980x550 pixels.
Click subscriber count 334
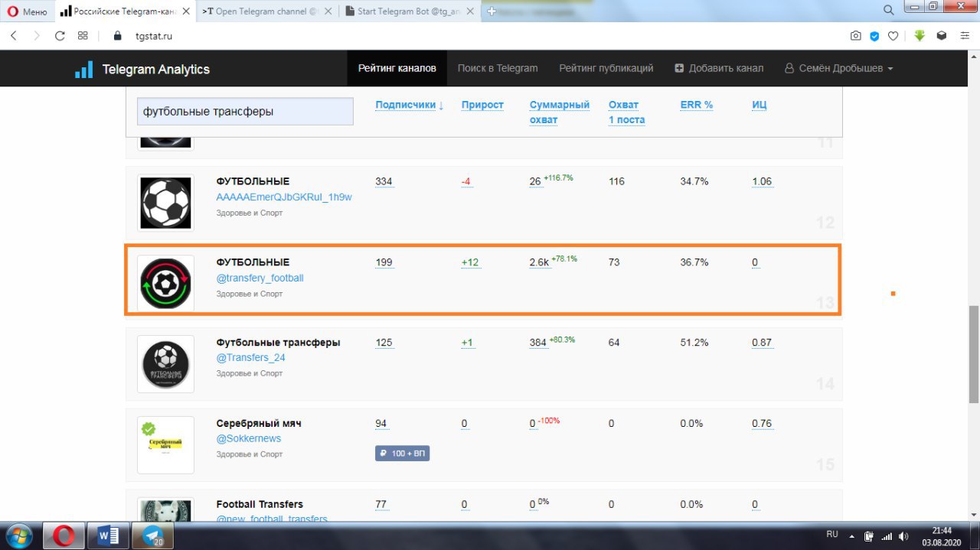pos(384,181)
